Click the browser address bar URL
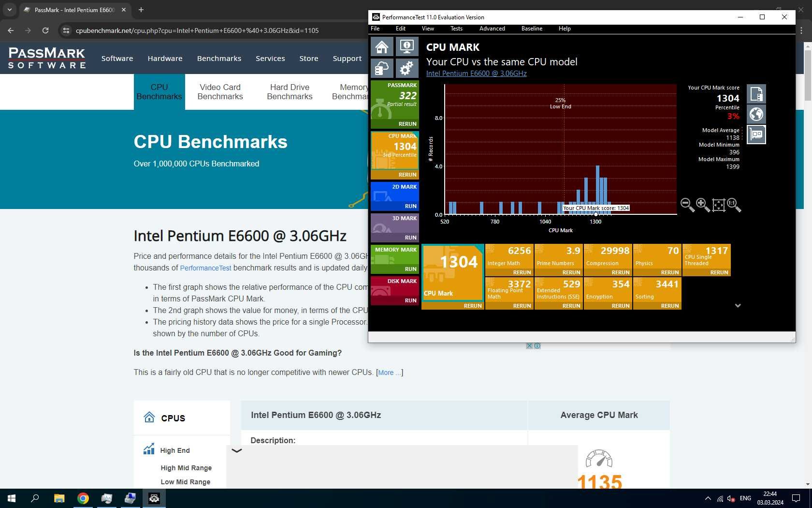This screenshot has width=812, height=508. point(197,30)
